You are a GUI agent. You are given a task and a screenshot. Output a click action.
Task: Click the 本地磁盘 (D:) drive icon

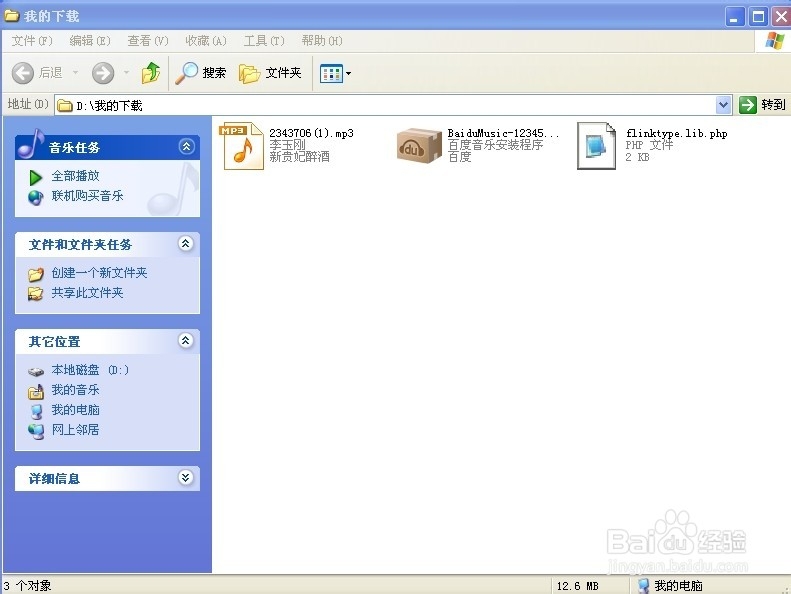pyautogui.click(x=36, y=371)
